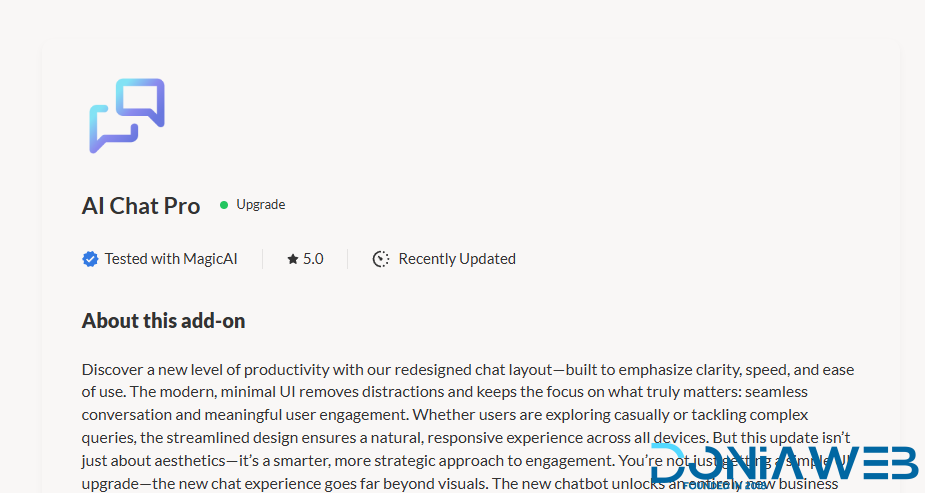Click the line starting with Discover a new level
Screen dimensions: 925x493
(x=467, y=370)
